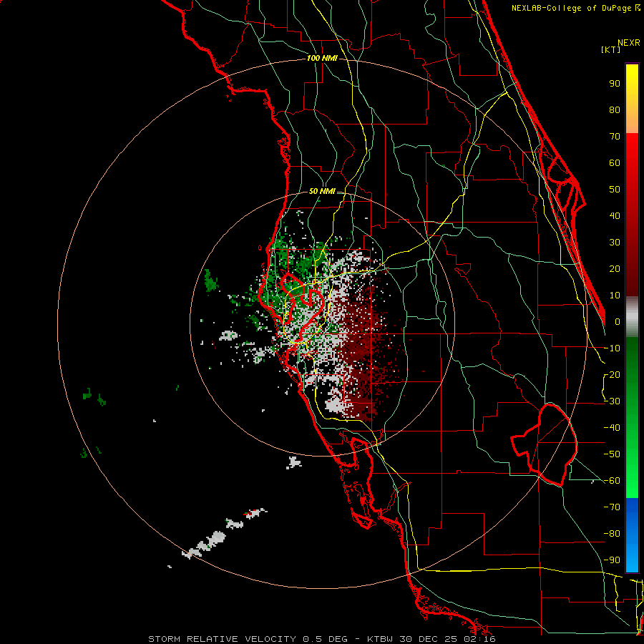The height and width of the screenshot is (644, 644).
Task: Click the -90 knot scale value
Action: point(612,560)
